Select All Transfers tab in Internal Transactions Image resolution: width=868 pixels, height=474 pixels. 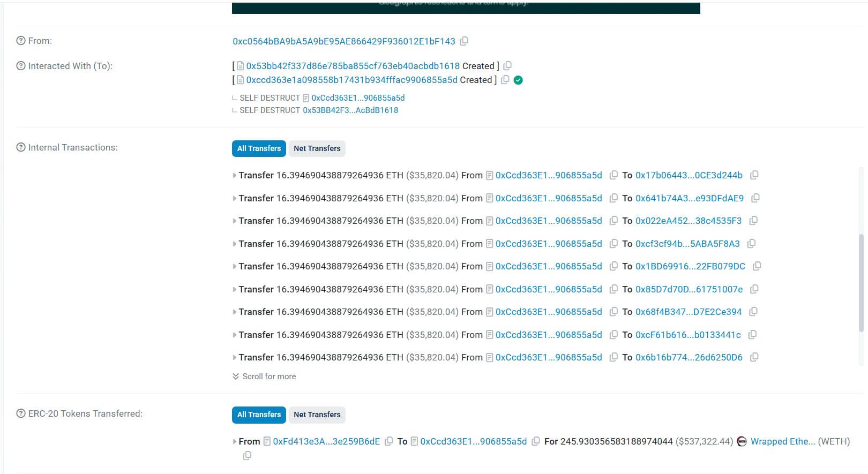pyautogui.click(x=259, y=148)
